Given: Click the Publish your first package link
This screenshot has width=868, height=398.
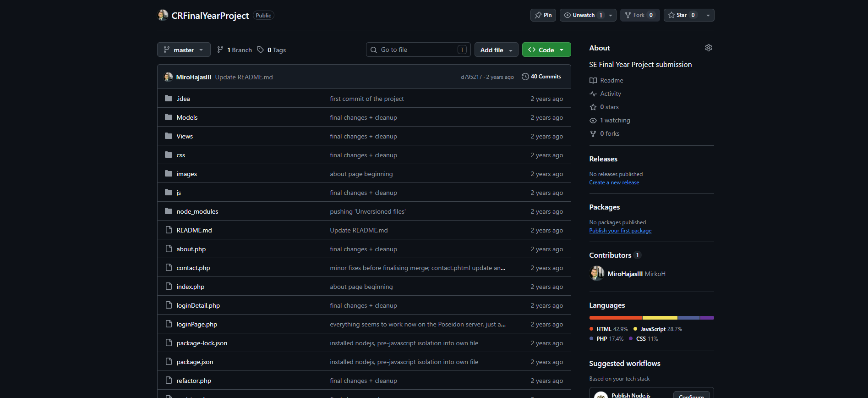Looking at the screenshot, I should [x=620, y=231].
